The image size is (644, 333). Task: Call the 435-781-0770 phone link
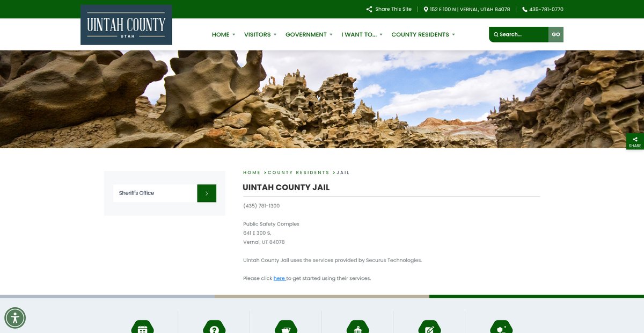pos(546,9)
